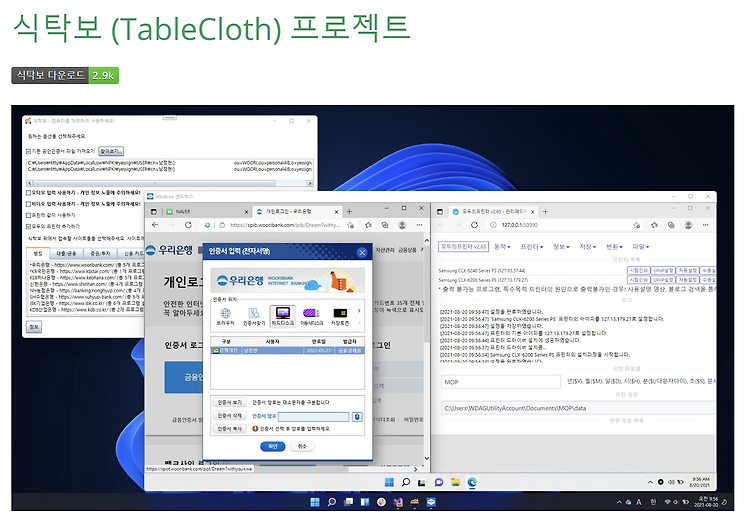Click the 식탁보 다운로드 2.9k badge
Image resolution: width=750 pixels, height=531 pixels.
coord(65,76)
